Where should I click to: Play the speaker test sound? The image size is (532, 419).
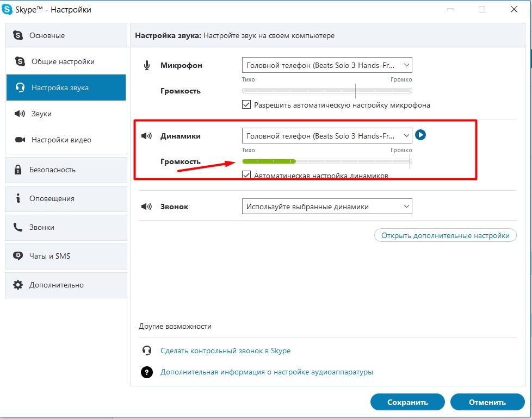[x=420, y=135]
